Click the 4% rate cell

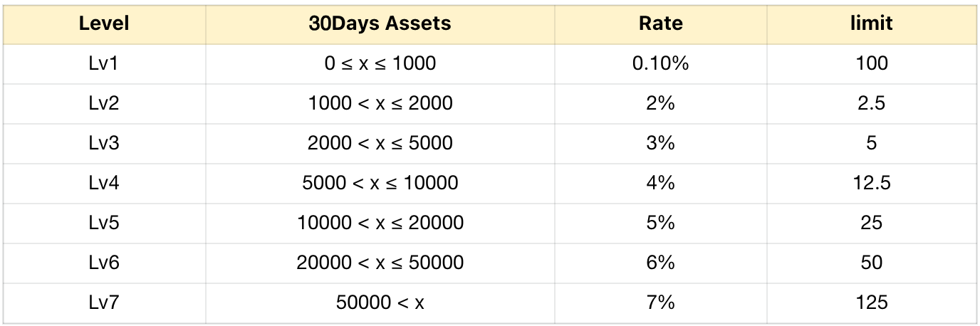[660, 184]
